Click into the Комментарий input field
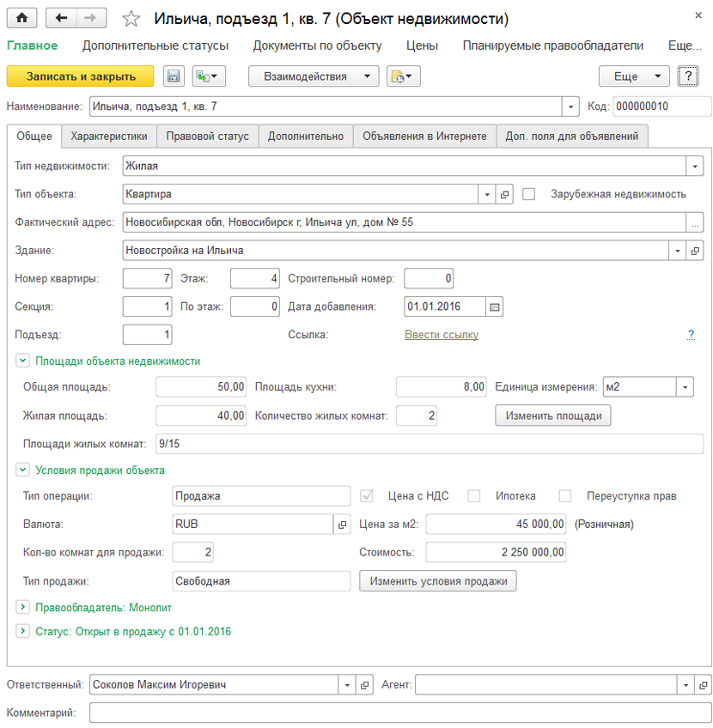This screenshot has height=728, width=713. click(x=399, y=713)
